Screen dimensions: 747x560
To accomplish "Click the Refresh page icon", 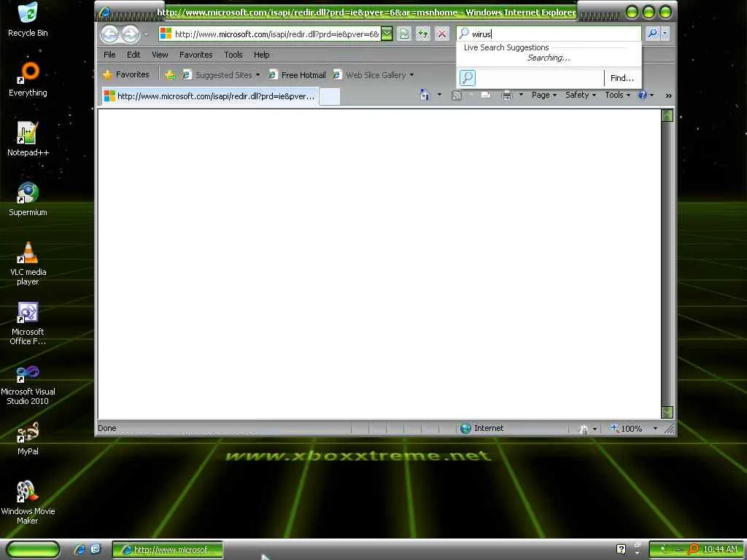I will coord(422,34).
